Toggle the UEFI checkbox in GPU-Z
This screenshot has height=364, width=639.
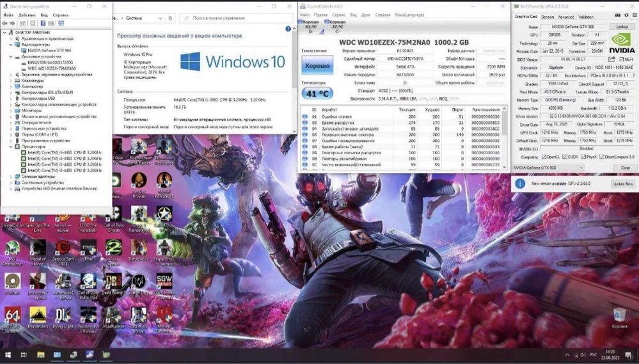click(x=621, y=59)
